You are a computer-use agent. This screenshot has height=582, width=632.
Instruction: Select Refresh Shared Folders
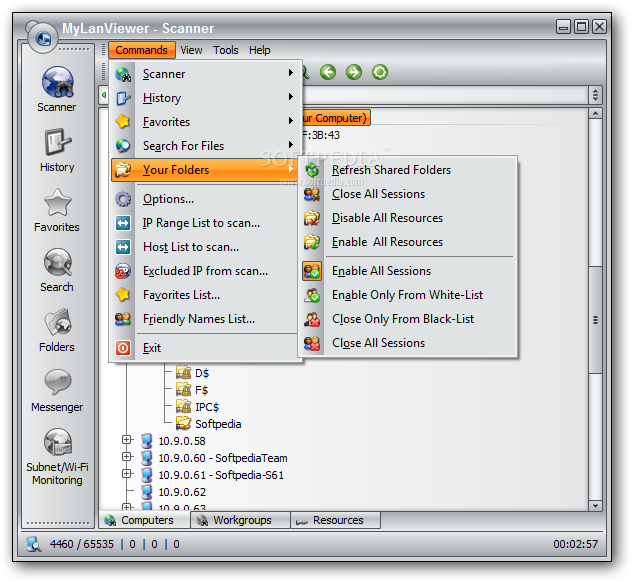click(x=408, y=170)
